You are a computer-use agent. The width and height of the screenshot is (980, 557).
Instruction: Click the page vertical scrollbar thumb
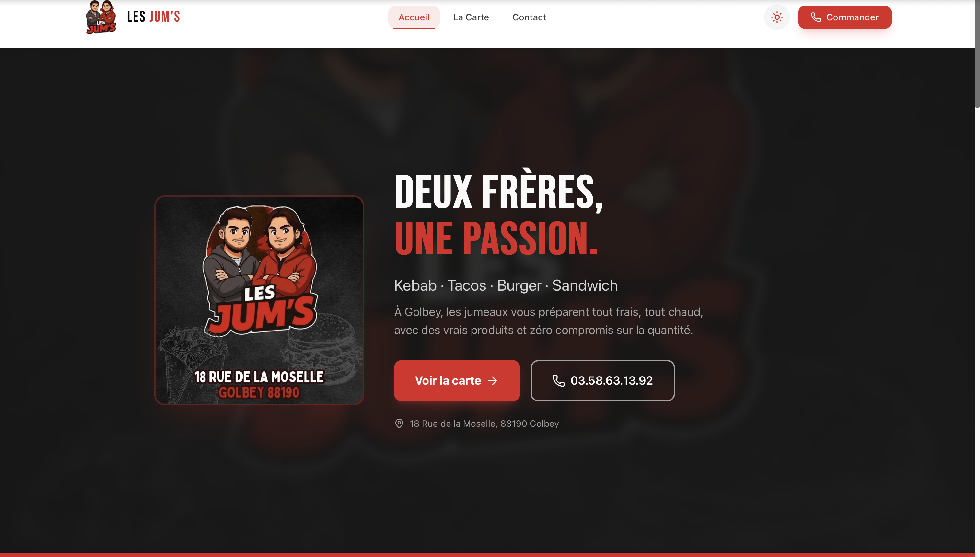point(977,53)
